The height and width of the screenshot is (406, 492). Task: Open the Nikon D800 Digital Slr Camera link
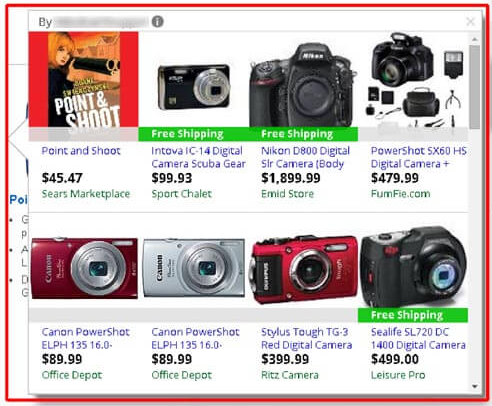pyautogui.click(x=305, y=157)
